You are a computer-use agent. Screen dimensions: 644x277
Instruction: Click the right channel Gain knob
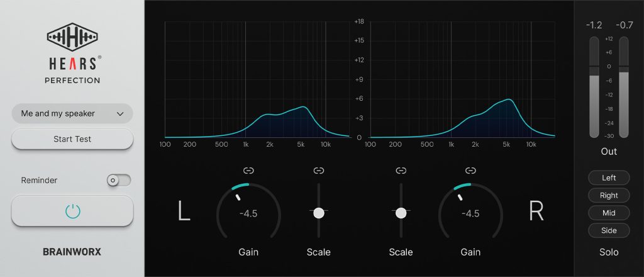[470, 214]
